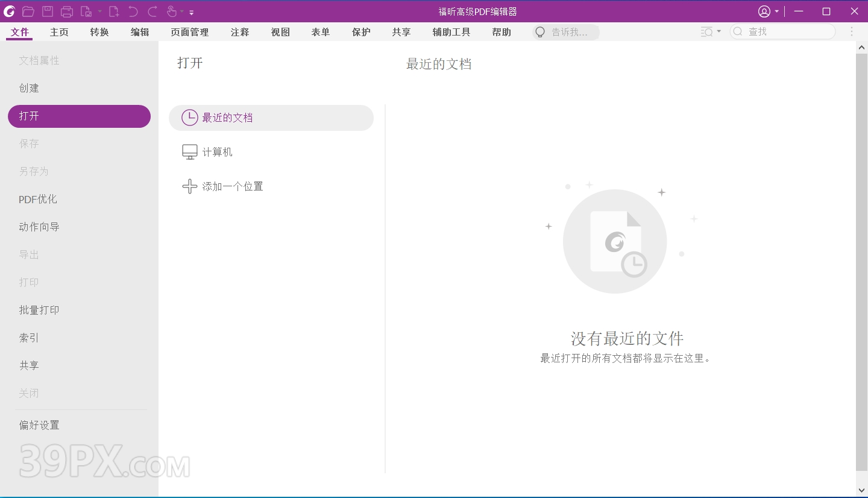Click the printer icon in quick access toolbar
The height and width of the screenshot is (498, 868).
(x=67, y=11)
